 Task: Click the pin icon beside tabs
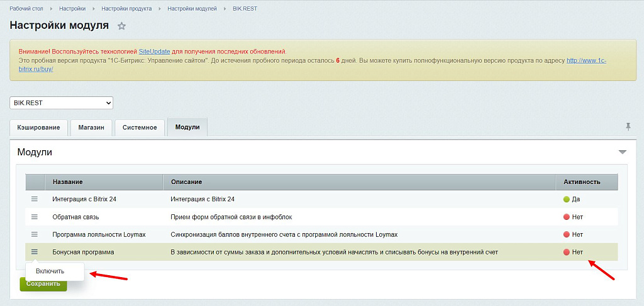pyautogui.click(x=628, y=127)
